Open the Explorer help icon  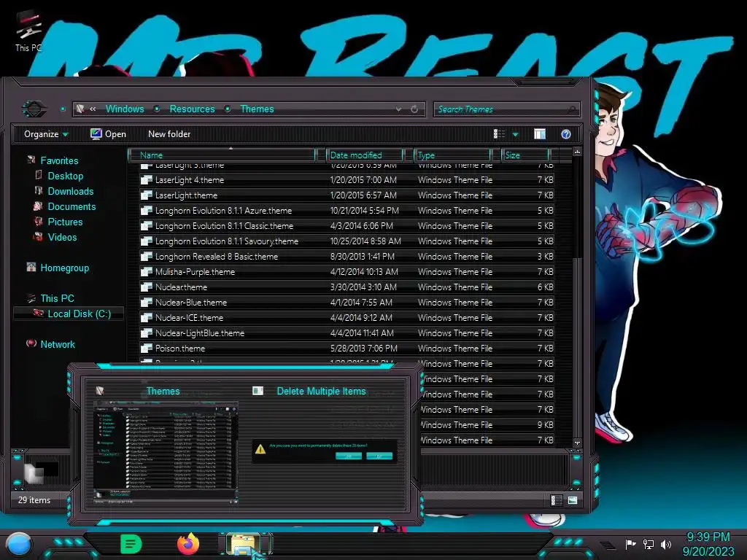[x=566, y=134]
